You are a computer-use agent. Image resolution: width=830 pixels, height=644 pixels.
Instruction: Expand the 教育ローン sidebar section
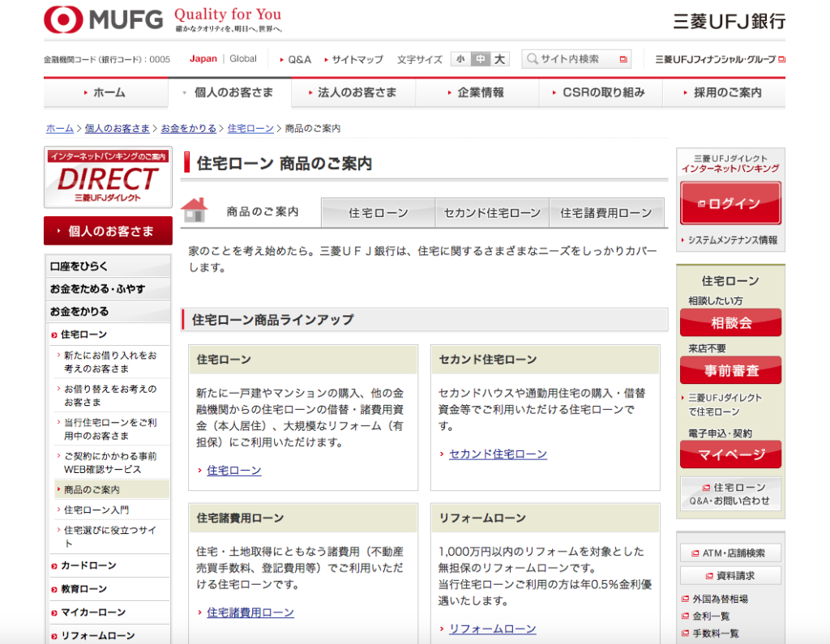tap(85, 589)
